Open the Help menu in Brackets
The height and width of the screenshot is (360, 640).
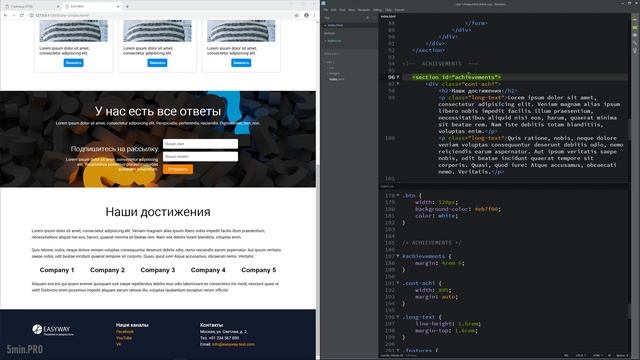[388, 10]
